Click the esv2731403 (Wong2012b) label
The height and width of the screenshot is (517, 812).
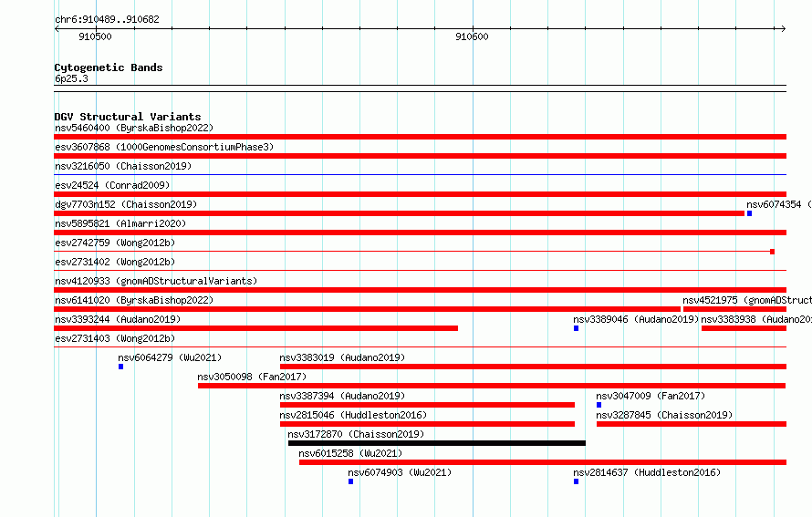pos(115,338)
